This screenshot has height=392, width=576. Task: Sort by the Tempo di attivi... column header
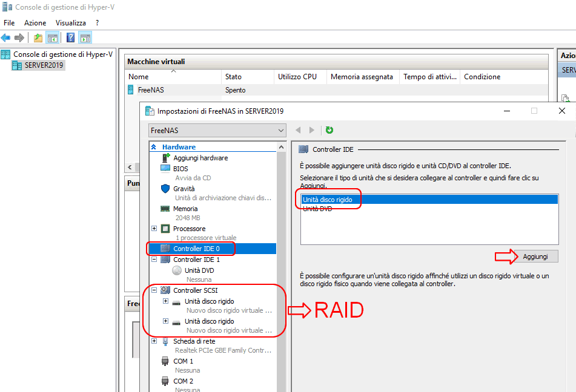[x=430, y=77]
